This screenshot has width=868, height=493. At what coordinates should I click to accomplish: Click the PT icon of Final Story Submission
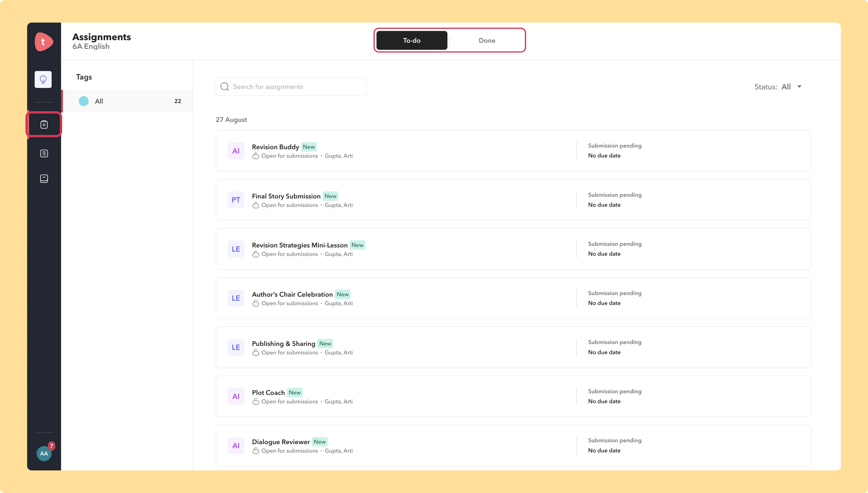236,200
